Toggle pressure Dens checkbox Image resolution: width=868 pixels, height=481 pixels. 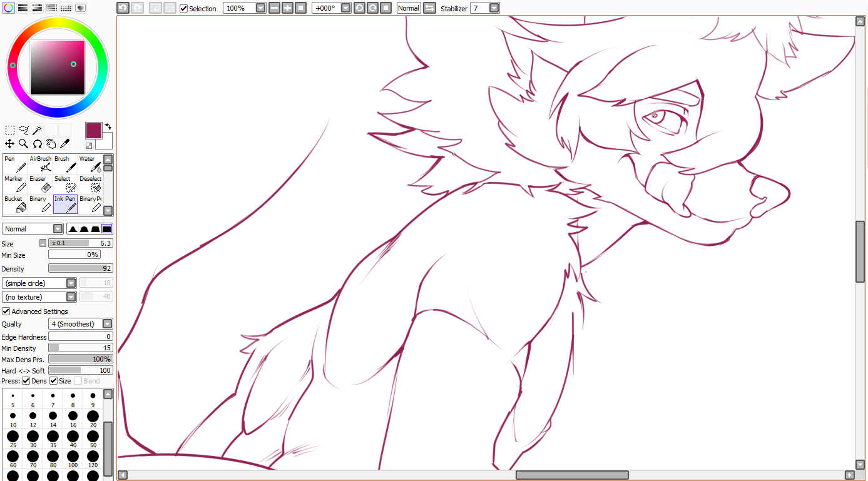[x=26, y=381]
